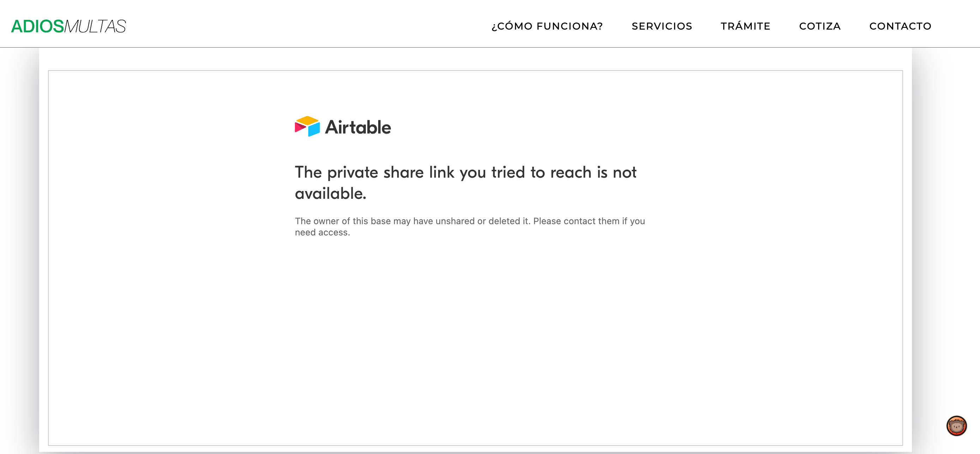This screenshot has width=980, height=454.
Task: Click the green ADIOS part of the logo
Action: point(37,26)
